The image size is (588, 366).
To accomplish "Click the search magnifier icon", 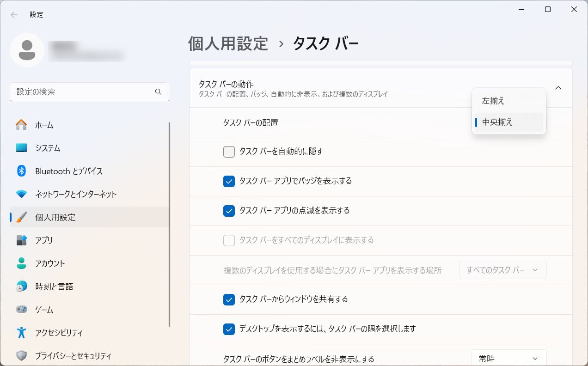I will (159, 92).
